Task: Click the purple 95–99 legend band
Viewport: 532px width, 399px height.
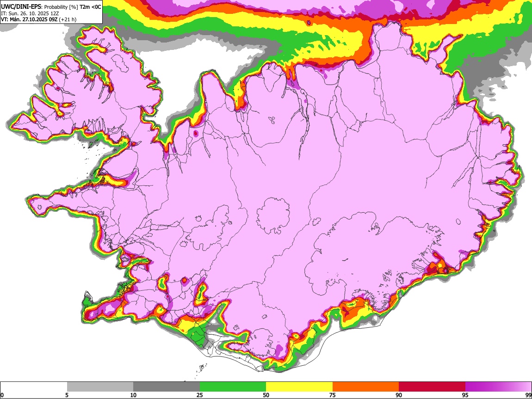Action: [498, 387]
